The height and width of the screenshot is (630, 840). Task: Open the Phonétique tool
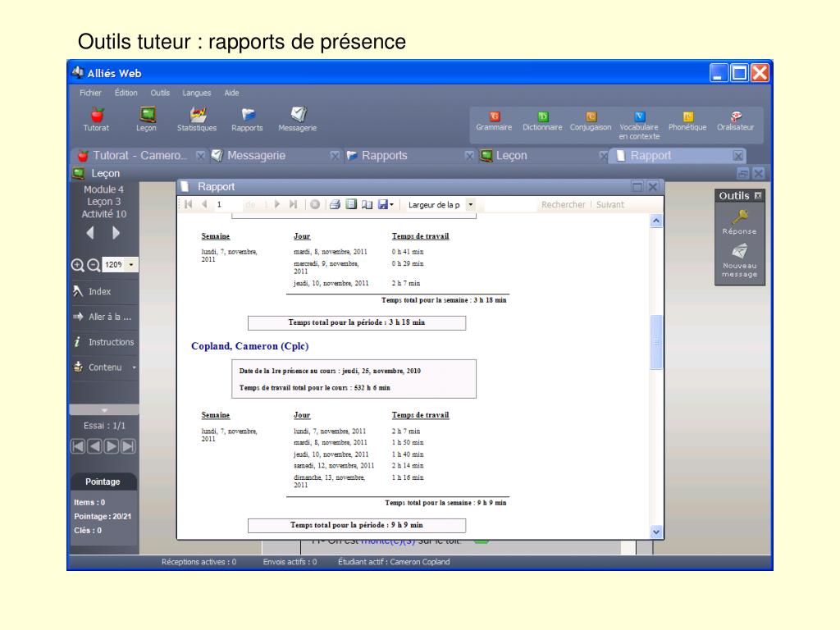(x=687, y=121)
